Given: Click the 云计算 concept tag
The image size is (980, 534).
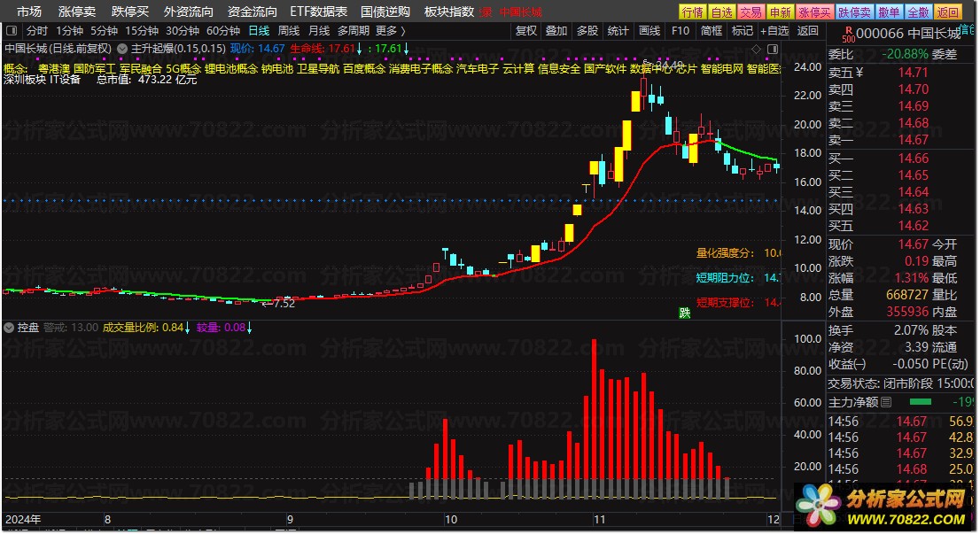Looking at the screenshot, I should pos(518,69).
